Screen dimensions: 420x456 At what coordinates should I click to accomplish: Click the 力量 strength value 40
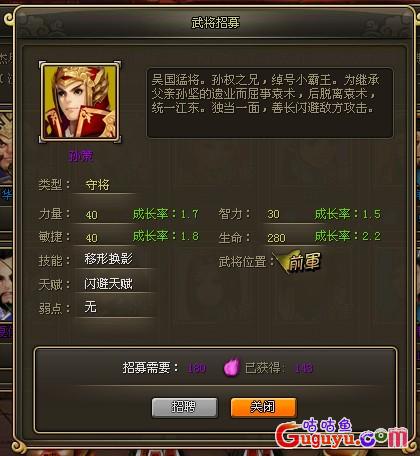pyautogui.click(x=92, y=215)
